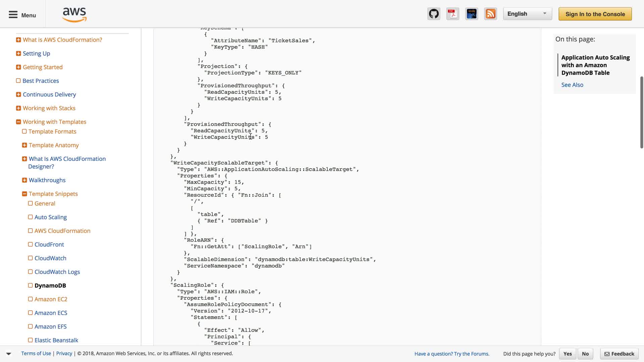Expand the Walkthroughs tree item
This screenshot has height=362, width=644.
click(24, 180)
